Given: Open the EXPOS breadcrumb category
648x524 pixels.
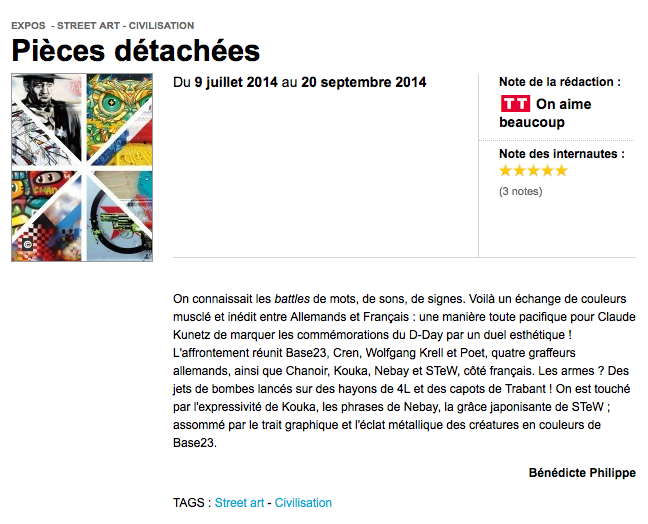Looking at the screenshot, I should click(x=28, y=26).
